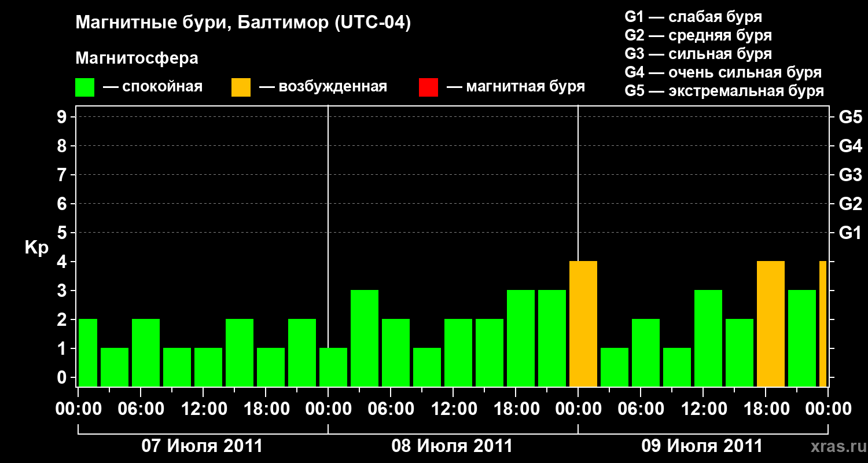Click the legend line G1 — слабая буря
Screen dimensions: 868x463
pos(693,17)
